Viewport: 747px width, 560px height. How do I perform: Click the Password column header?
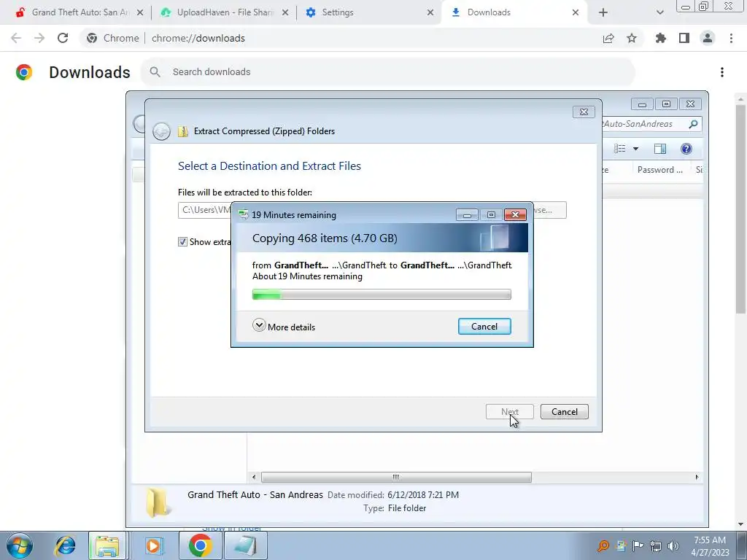(659, 170)
